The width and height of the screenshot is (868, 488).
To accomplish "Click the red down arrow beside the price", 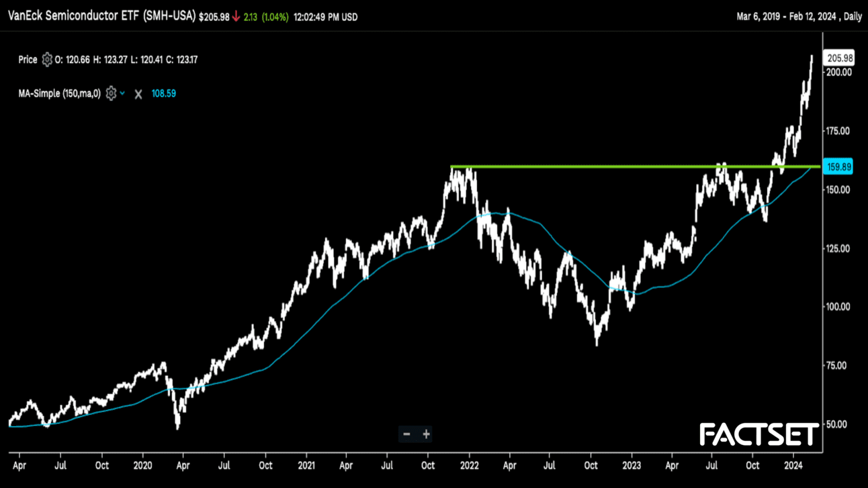I will tap(236, 17).
